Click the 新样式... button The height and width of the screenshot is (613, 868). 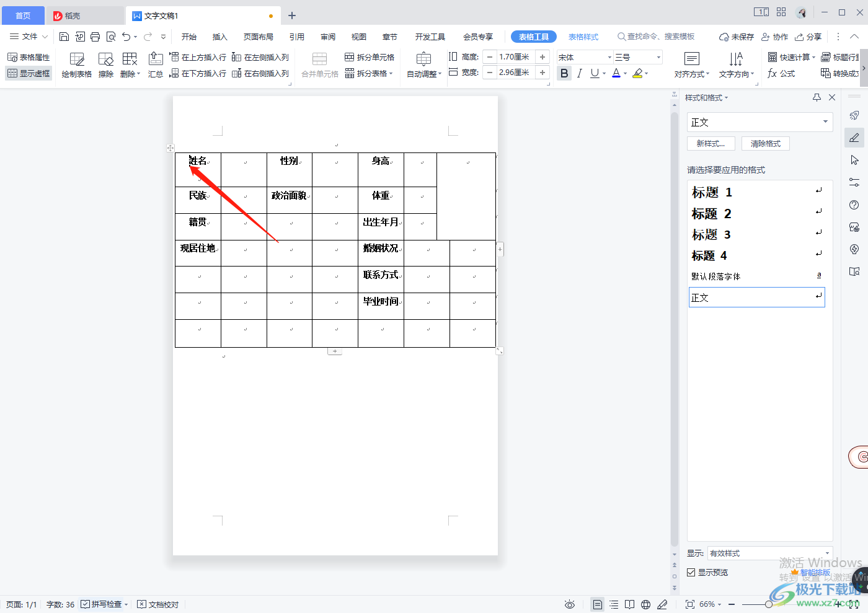711,143
